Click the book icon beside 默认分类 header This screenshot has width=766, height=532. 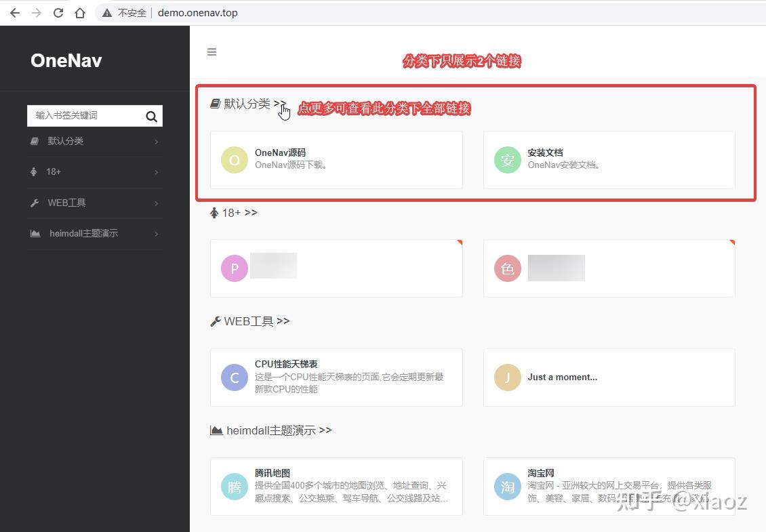click(x=214, y=103)
